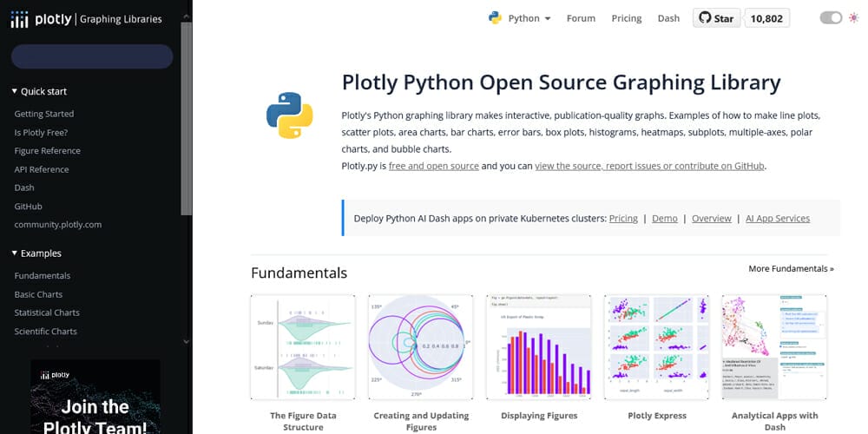Follow the view the source on GitHub link

[649, 166]
